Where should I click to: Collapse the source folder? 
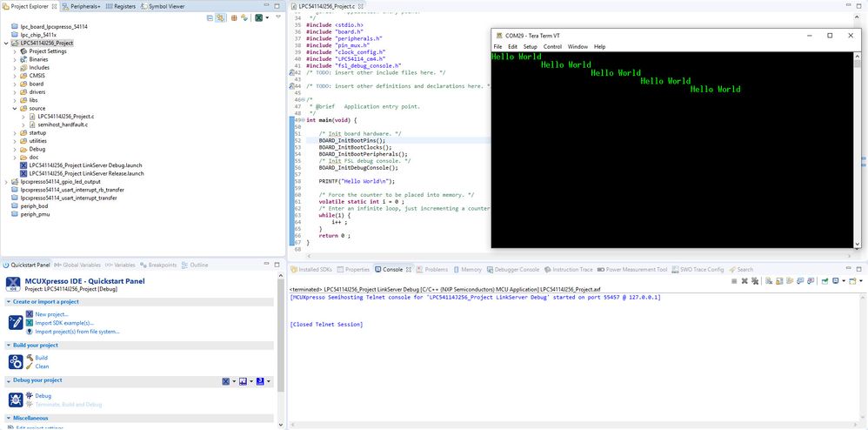click(15, 108)
